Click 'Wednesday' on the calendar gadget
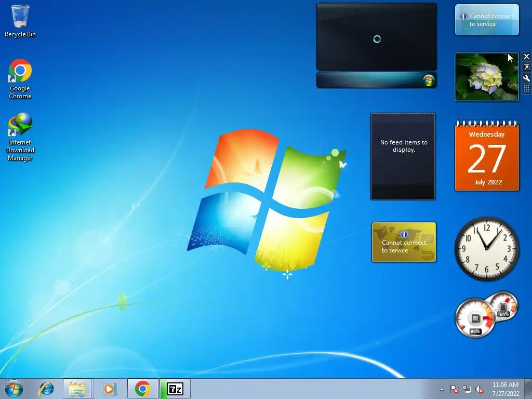 coord(486,135)
